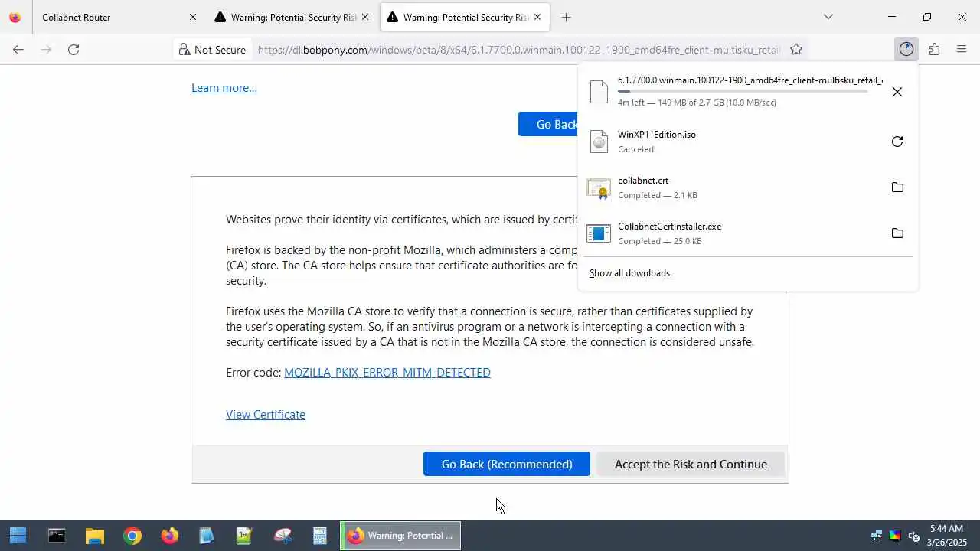Screen dimensions: 980x551
Task: Click Show all downloads
Action: point(629,273)
